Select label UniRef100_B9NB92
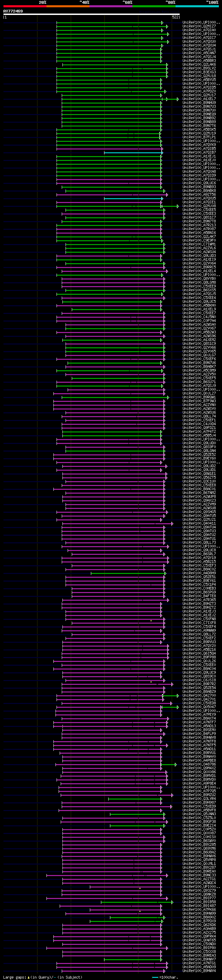The image size is (222, 980). (199, 118)
